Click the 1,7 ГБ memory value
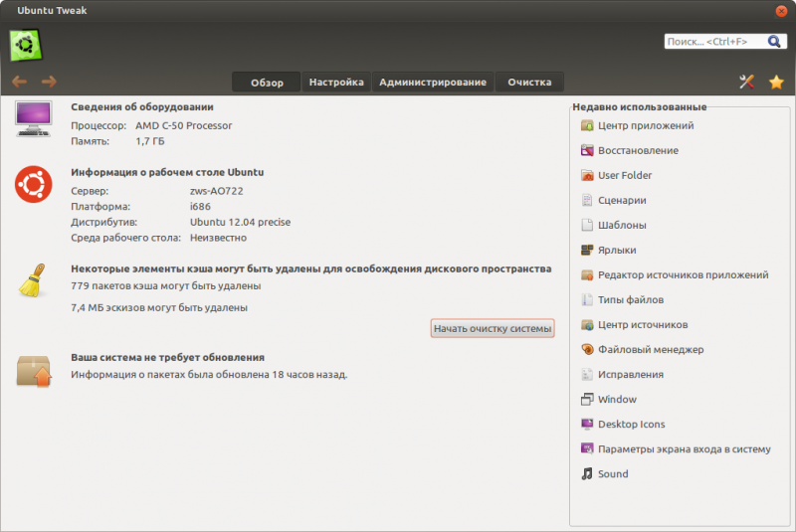 tap(150, 141)
